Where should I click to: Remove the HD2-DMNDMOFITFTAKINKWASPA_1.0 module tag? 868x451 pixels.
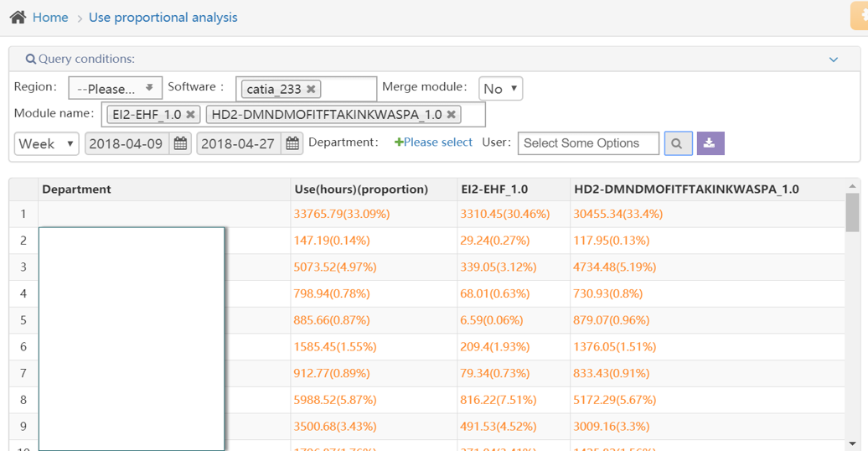coord(452,115)
